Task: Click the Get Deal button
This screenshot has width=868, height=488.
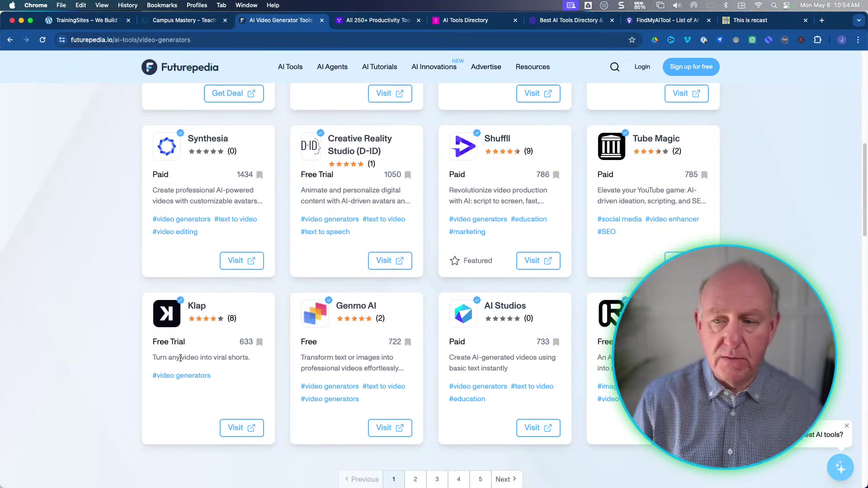Action: click(x=234, y=94)
